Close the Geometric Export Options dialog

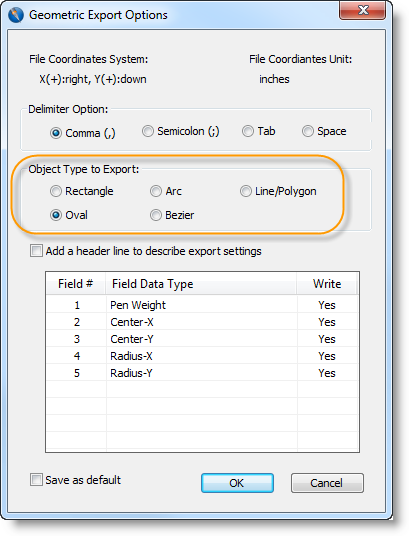[362, 10]
